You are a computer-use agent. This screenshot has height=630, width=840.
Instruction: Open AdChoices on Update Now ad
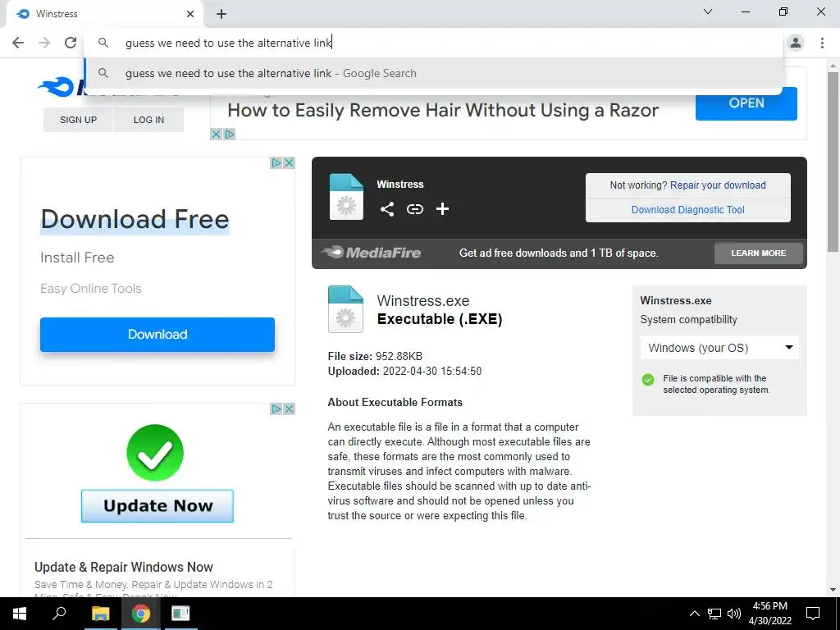(x=276, y=409)
